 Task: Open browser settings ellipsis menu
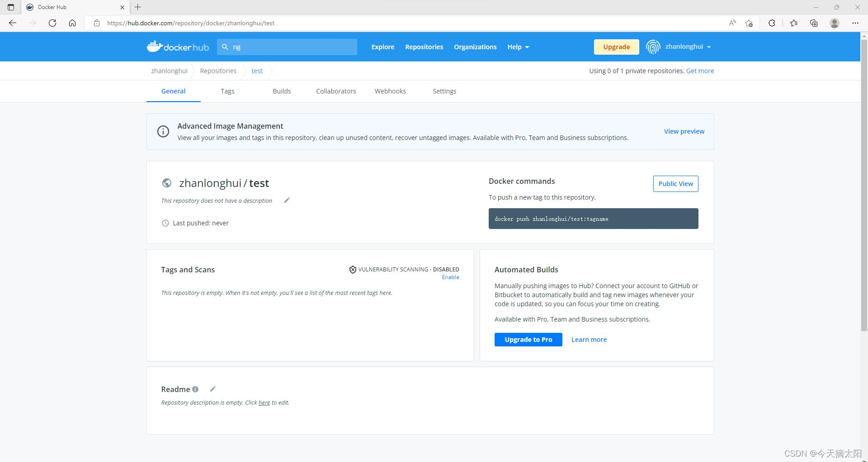coord(855,23)
